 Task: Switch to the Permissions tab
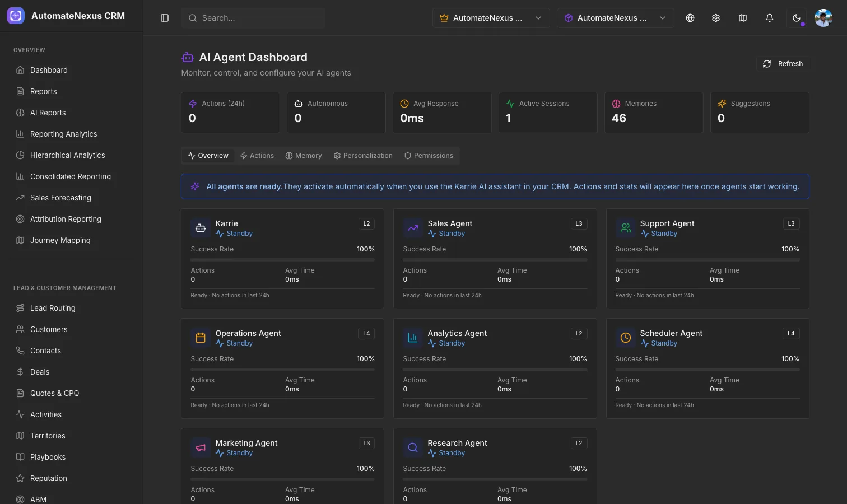click(429, 156)
